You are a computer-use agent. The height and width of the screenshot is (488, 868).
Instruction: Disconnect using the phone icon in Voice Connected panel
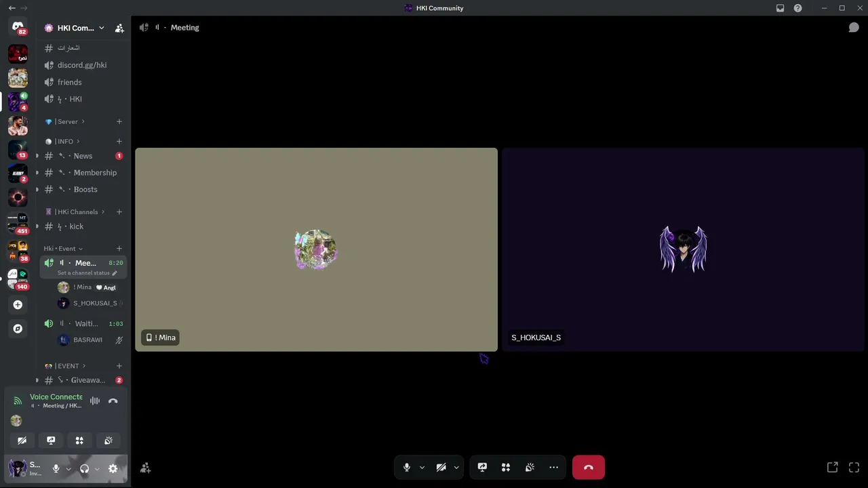coord(113,401)
